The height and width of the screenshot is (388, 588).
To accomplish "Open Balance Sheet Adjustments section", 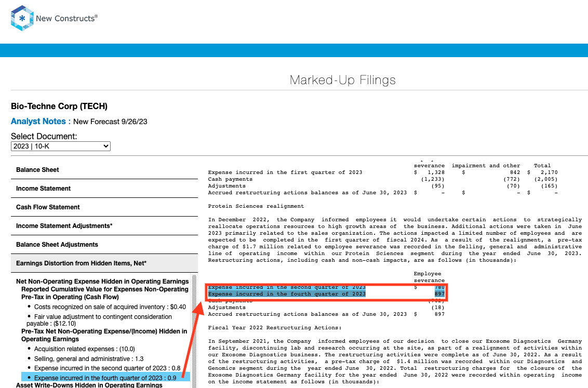I will pos(104,245).
